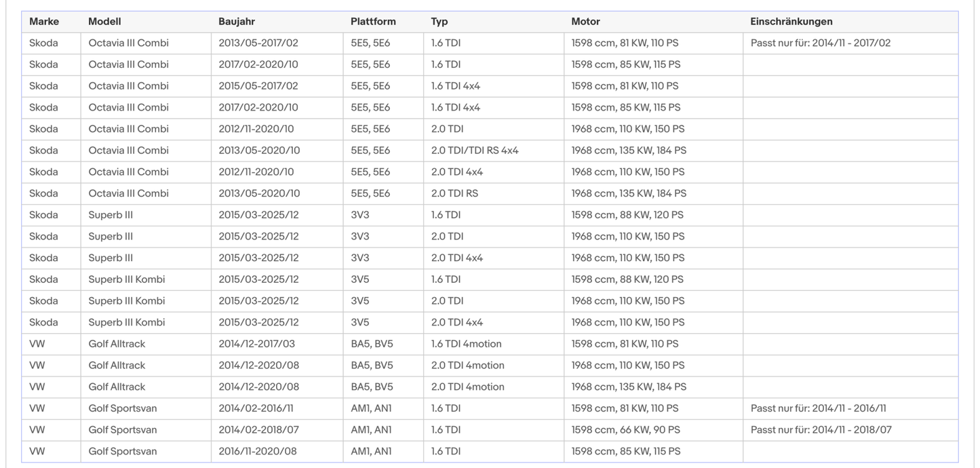
Task: Click the Baujahr '2016/11-2020/08' cell
Action: (258, 452)
